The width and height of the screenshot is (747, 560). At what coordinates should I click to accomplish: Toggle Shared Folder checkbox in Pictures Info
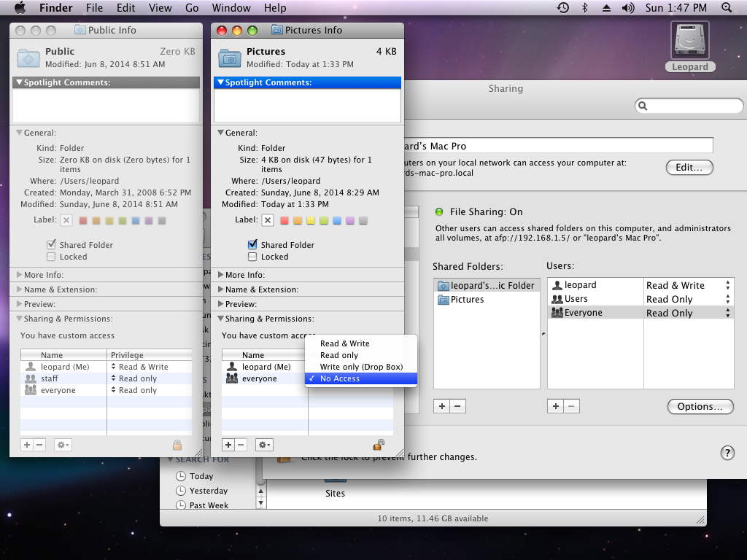(x=252, y=245)
